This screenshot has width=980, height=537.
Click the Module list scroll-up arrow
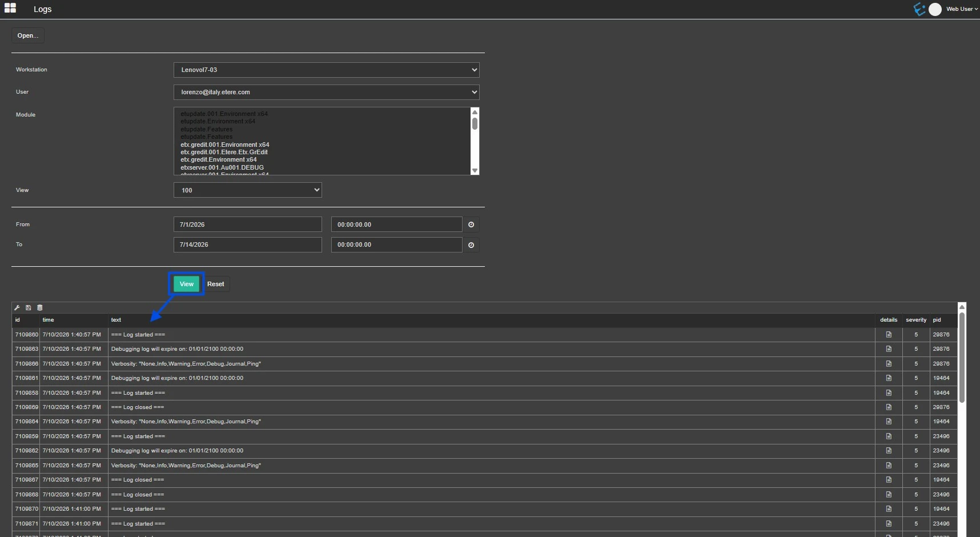tap(475, 112)
